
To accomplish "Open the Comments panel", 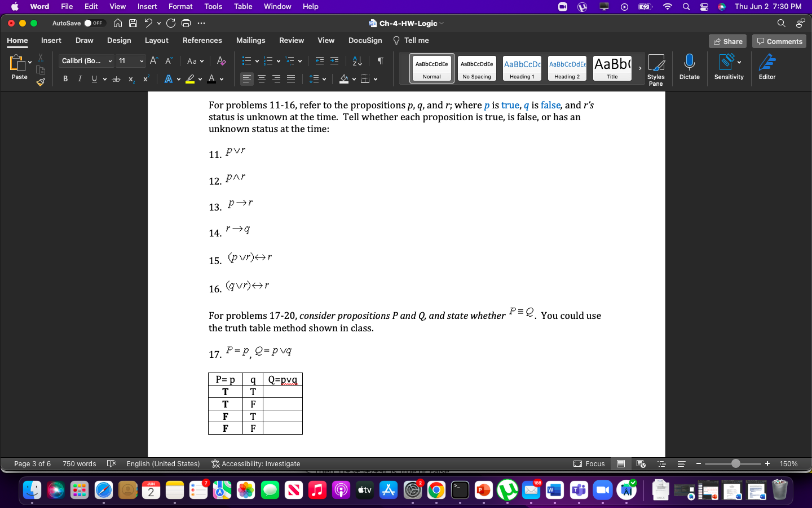I will click(779, 41).
